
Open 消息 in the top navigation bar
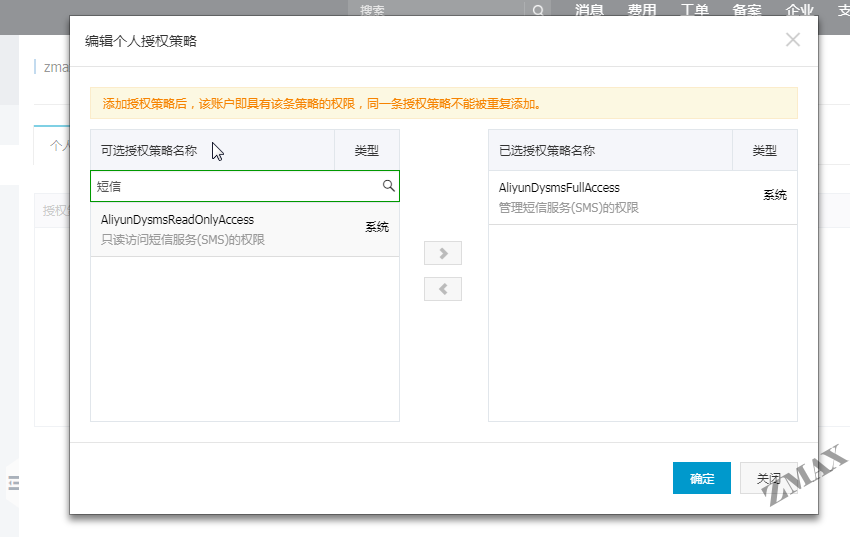click(x=589, y=10)
